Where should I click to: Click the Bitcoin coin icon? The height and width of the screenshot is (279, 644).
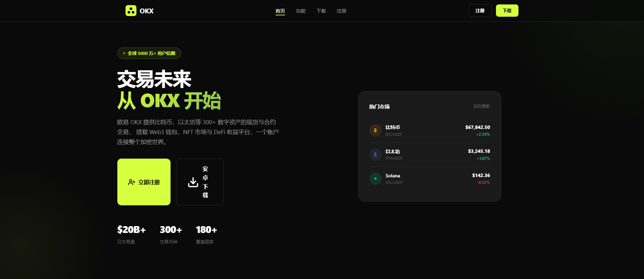(x=375, y=130)
